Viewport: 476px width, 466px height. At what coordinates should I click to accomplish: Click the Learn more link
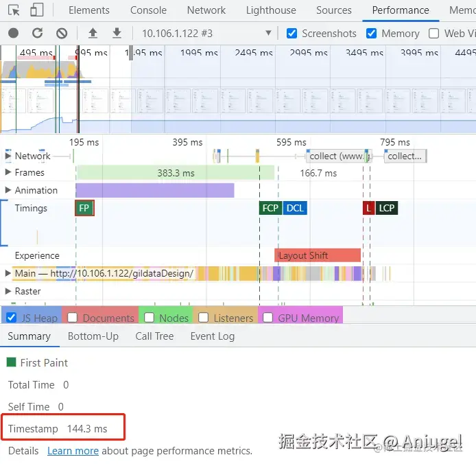[x=73, y=450]
